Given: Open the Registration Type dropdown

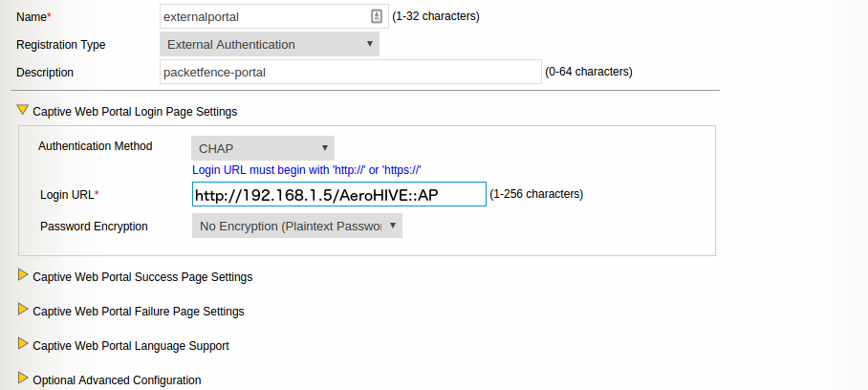Looking at the screenshot, I should 270,44.
